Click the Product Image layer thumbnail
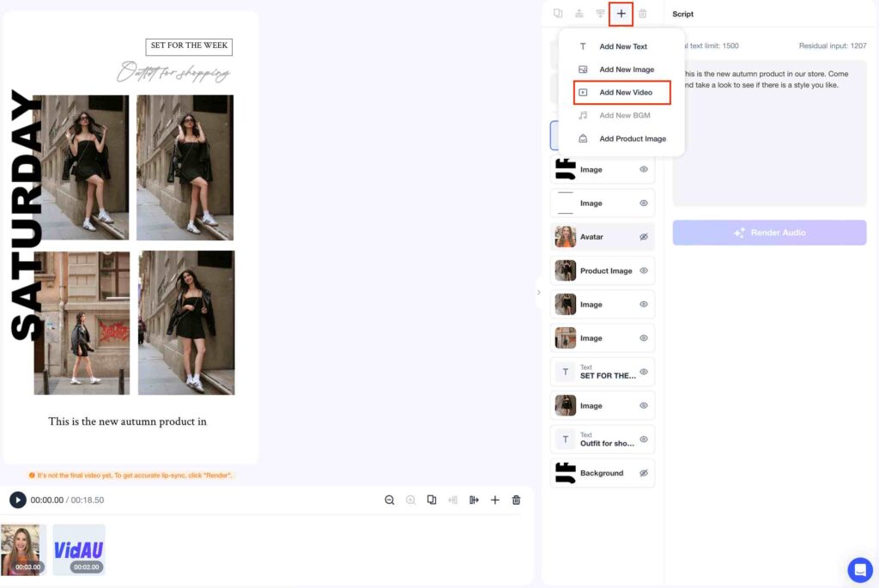The width and height of the screenshot is (879, 588). [565, 270]
